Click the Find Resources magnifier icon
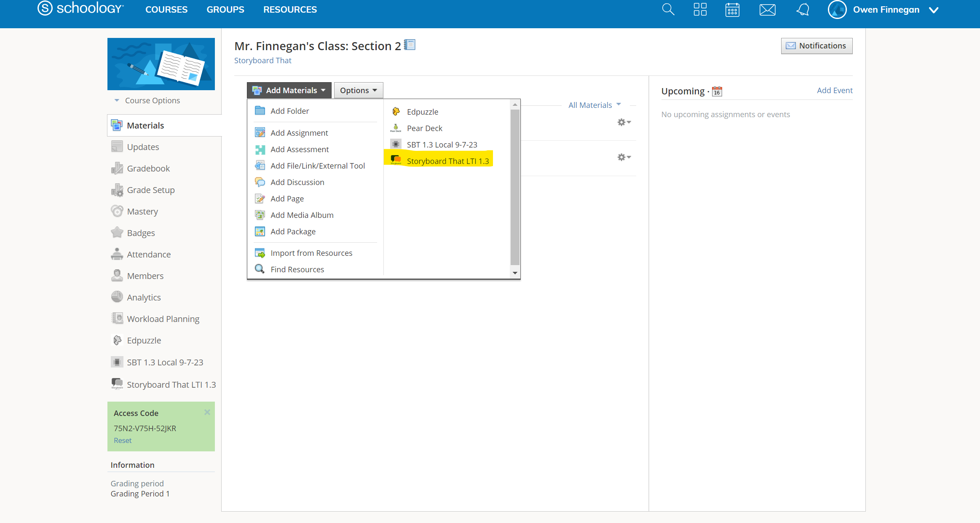The image size is (980, 523). tap(260, 269)
